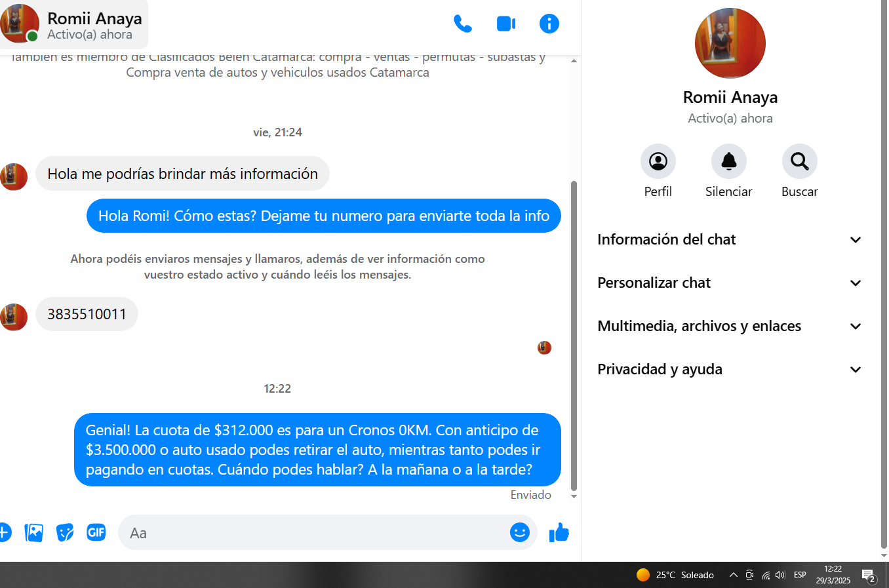The image size is (889, 588).
Task: Click the large profile picture in sidebar
Action: (x=730, y=43)
